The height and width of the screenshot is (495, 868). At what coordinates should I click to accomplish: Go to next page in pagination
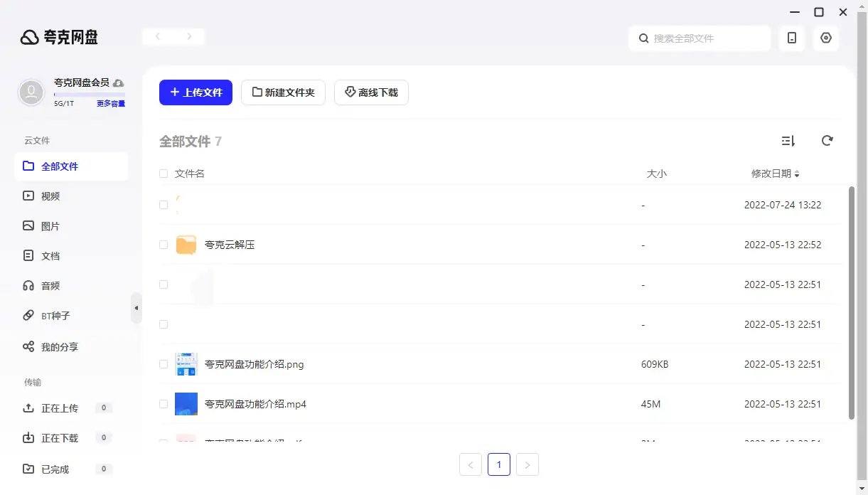(x=527, y=464)
